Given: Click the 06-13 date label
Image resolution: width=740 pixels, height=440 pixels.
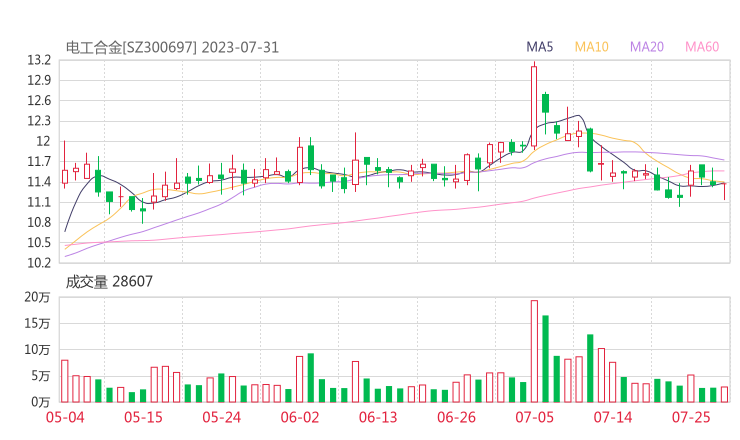Looking at the screenshot, I should pos(378,418).
